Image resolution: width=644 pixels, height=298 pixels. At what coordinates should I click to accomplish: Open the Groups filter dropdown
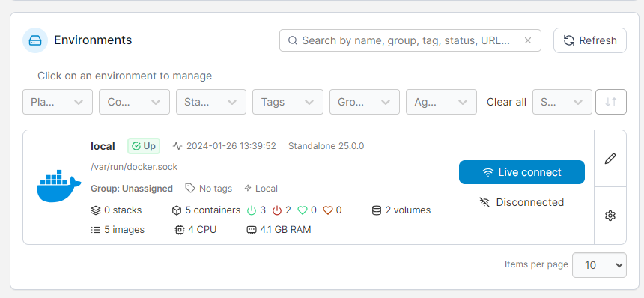(x=365, y=102)
